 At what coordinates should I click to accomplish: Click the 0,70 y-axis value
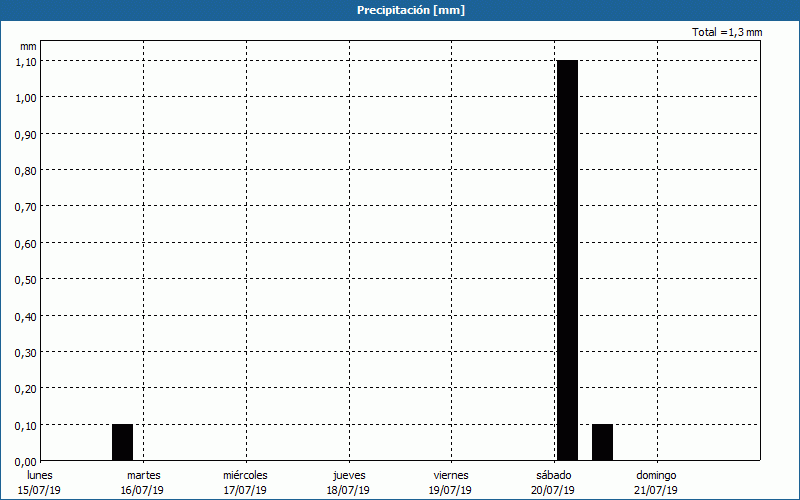[26, 207]
